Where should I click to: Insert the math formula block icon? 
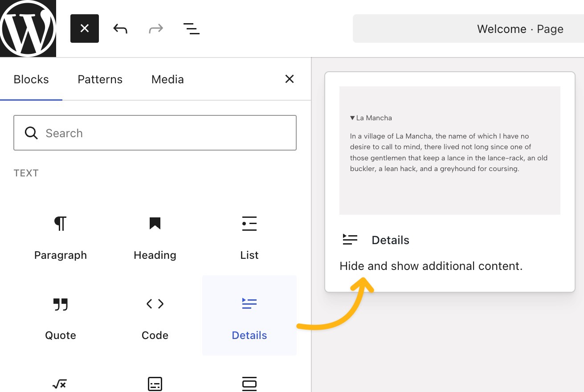[61, 384]
